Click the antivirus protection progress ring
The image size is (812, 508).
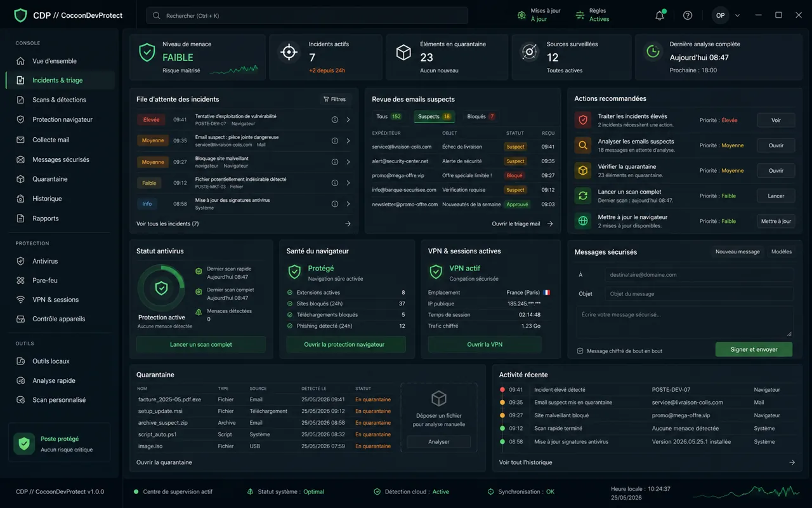pos(162,288)
